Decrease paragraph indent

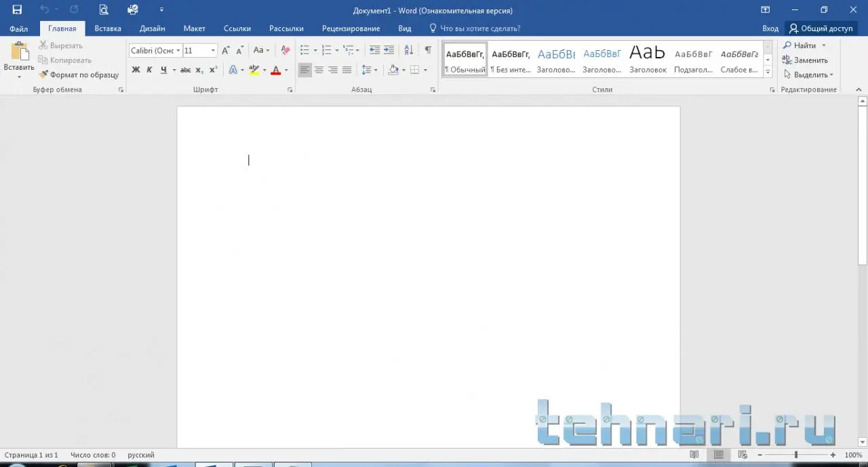(374, 50)
